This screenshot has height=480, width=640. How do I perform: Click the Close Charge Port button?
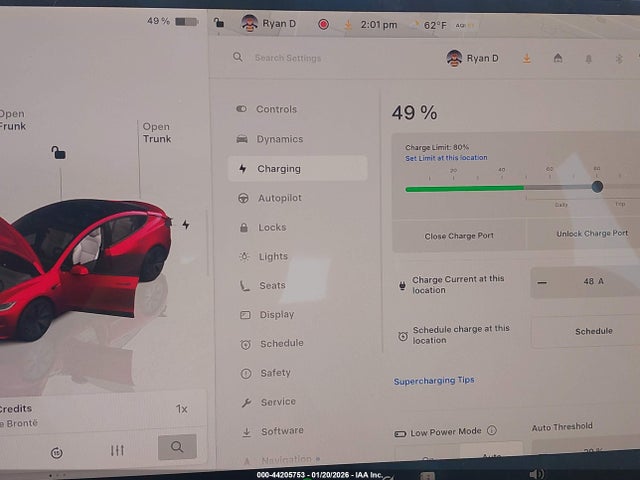(x=459, y=236)
